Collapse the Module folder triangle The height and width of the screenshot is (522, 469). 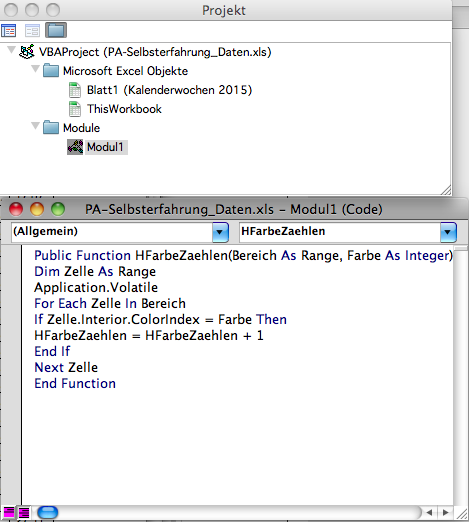pos(35,126)
